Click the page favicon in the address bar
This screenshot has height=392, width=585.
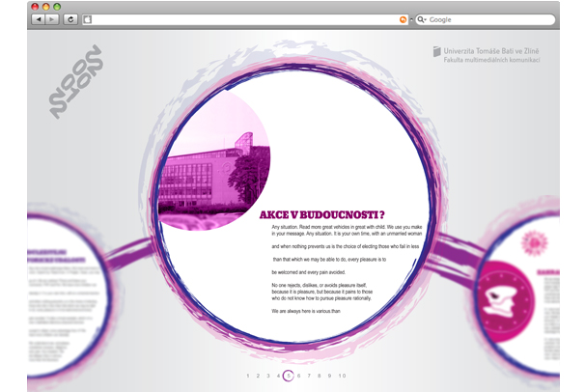(x=88, y=19)
